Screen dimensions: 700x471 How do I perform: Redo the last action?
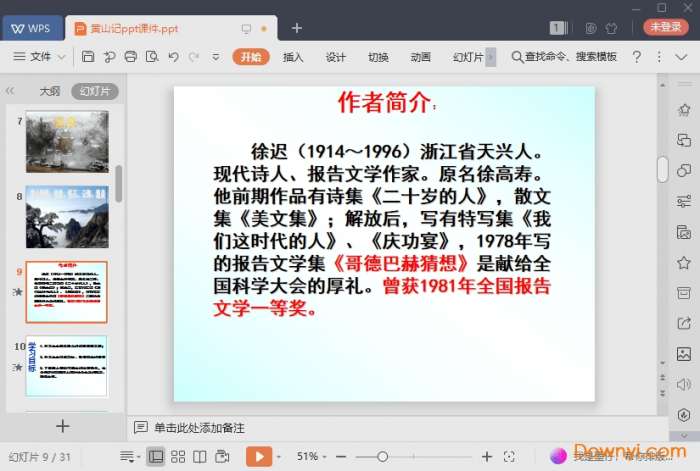click(194, 57)
